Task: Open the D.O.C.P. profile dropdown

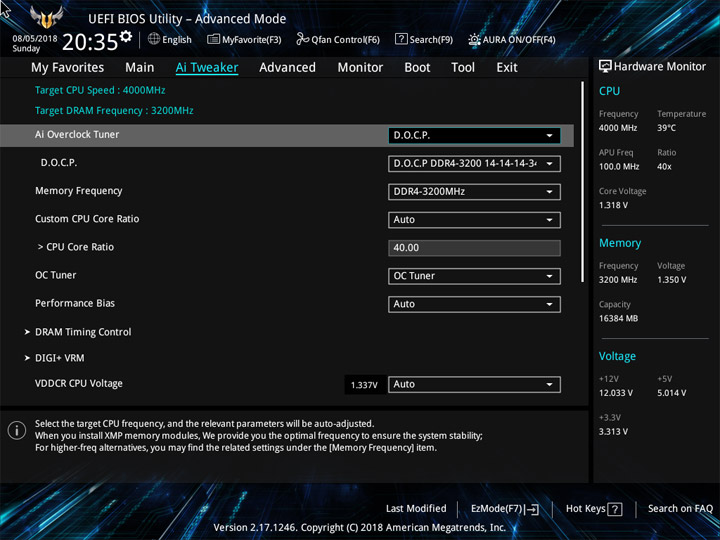Action: (x=474, y=164)
